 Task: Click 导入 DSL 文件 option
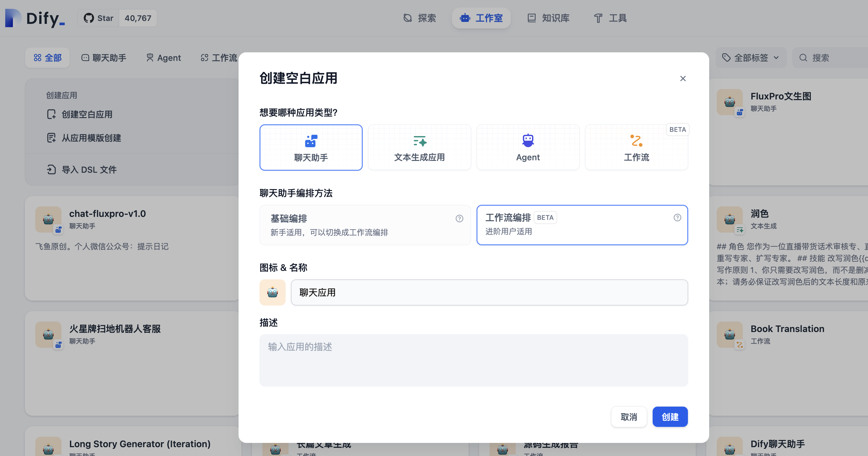click(x=82, y=169)
